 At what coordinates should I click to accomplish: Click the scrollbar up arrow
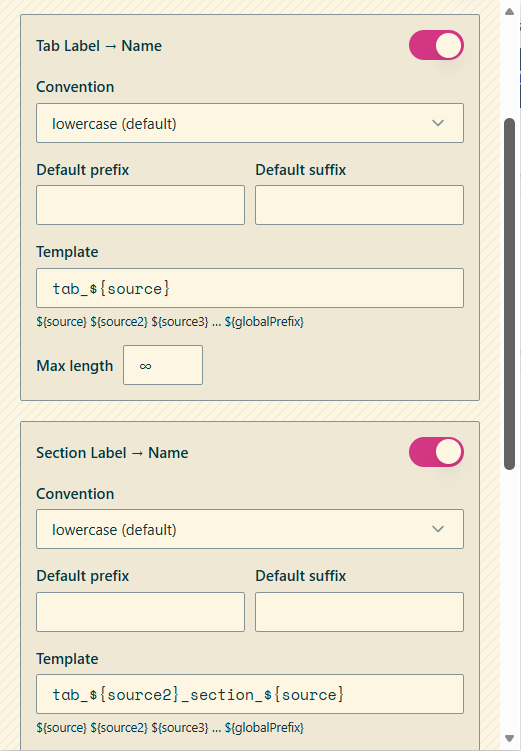tap(510, 11)
